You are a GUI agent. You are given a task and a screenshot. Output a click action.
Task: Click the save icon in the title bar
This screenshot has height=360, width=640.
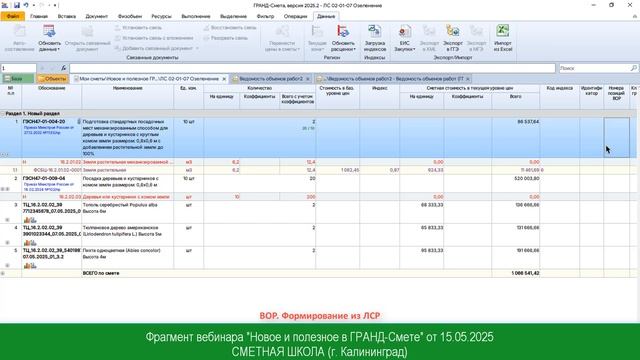pos(17,5)
